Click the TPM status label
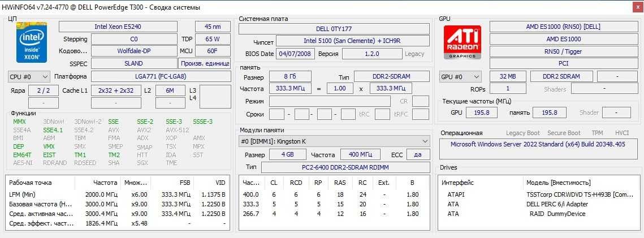Screen dimensions: 644x238 [597, 133]
